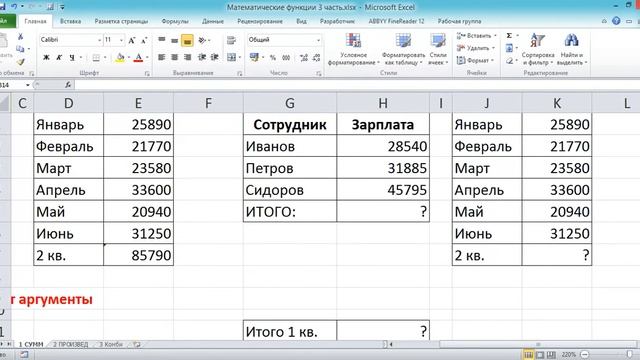The width and height of the screenshot is (640, 360).
Task: Expand the Удалить cells dropdown
Action: 493,48
